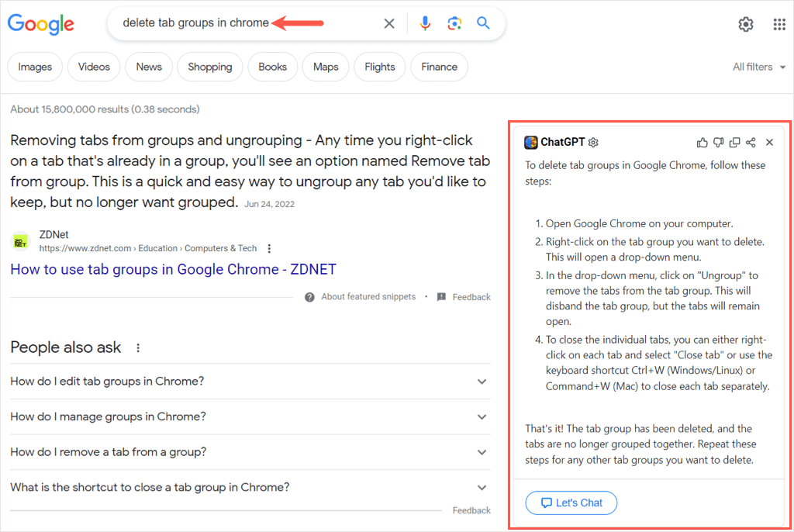The image size is (794, 532).
Task: Give the ChatGPT answer a thumbs down
Action: [x=719, y=142]
